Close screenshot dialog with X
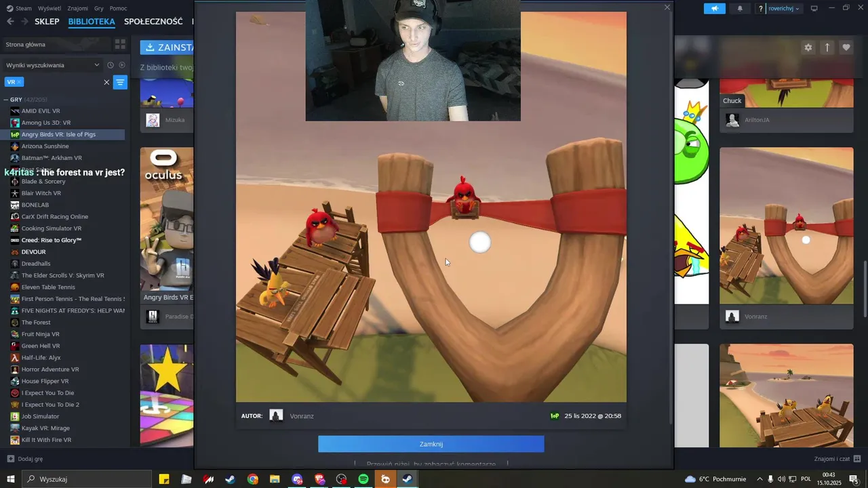 click(x=667, y=7)
